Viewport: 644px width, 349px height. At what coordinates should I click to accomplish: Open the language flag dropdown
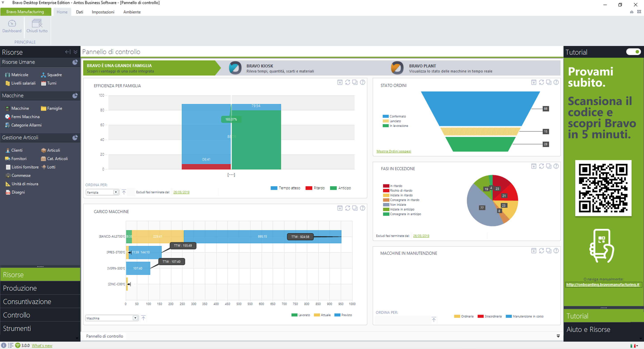pos(634,345)
